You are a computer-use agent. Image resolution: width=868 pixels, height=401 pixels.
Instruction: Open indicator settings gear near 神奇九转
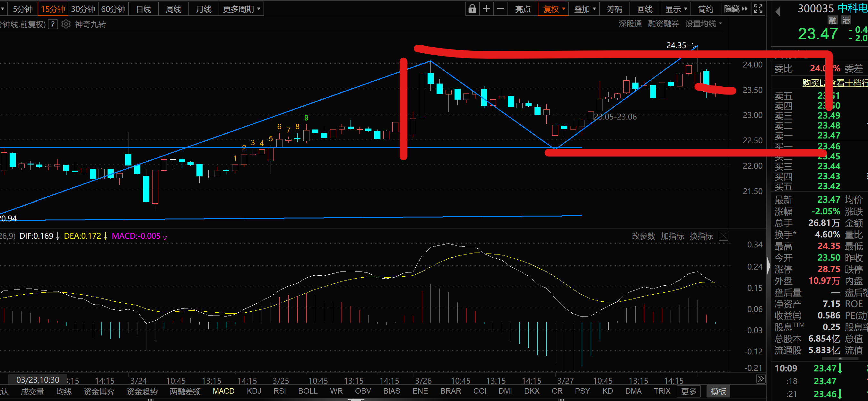coord(66,24)
